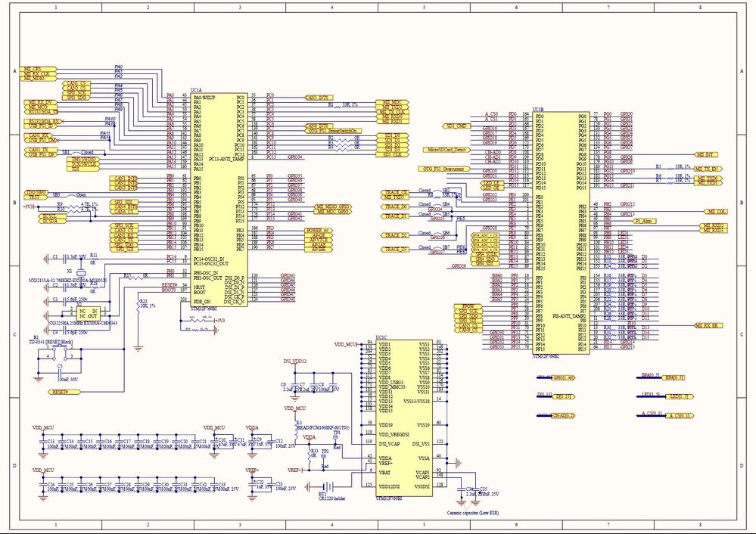Select the POWER_on port symbol
Image resolution: width=756 pixels, height=534 pixels.
[319, 231]
